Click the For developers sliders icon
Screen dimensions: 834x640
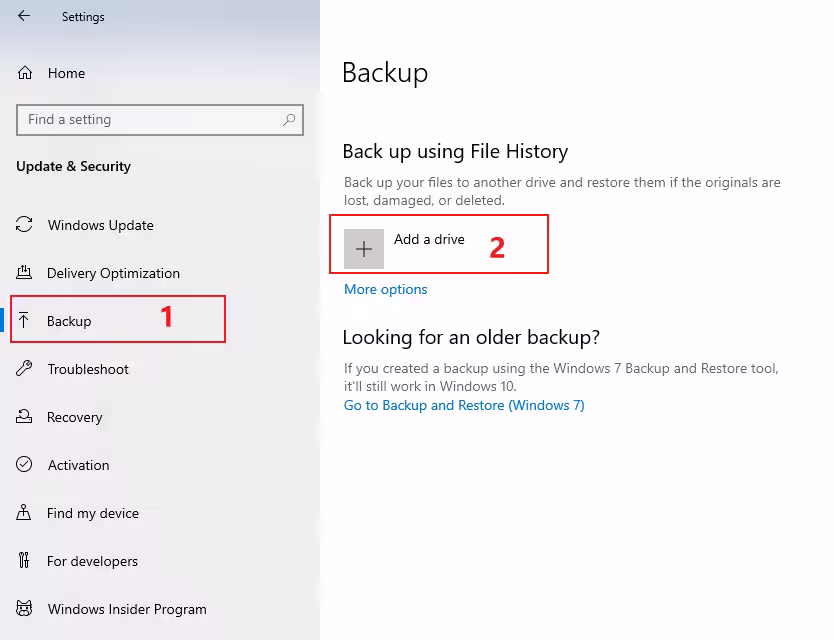pos(25,561)
